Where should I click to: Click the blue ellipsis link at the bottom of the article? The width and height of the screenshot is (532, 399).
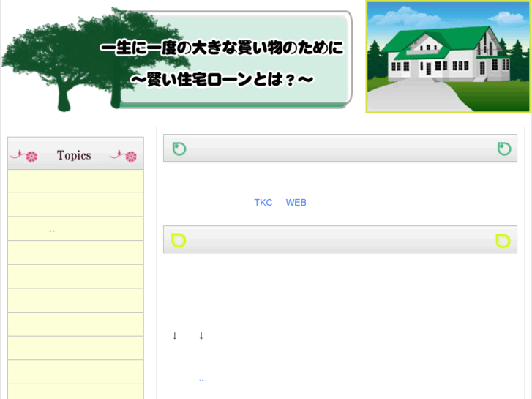pos(203,380)
